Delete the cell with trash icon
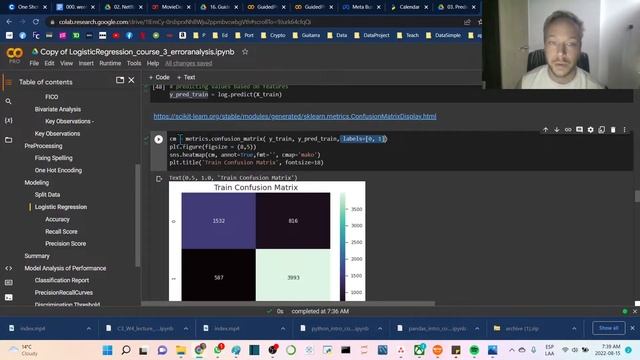The image size is (640, 360). (613, 130)
